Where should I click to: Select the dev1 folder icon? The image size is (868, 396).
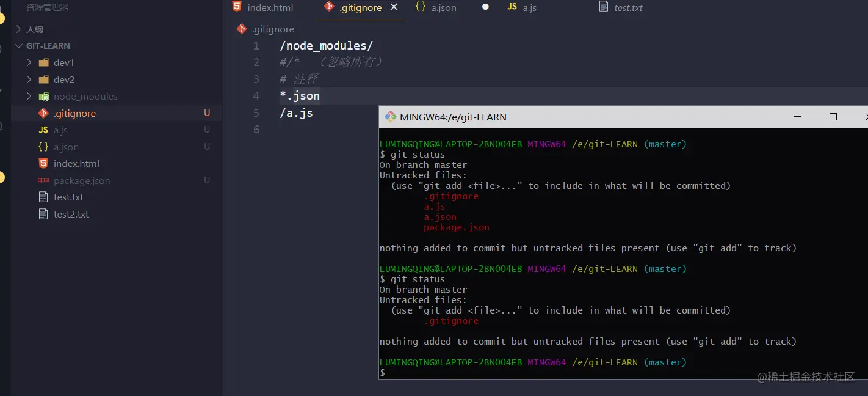click(43, 62)
